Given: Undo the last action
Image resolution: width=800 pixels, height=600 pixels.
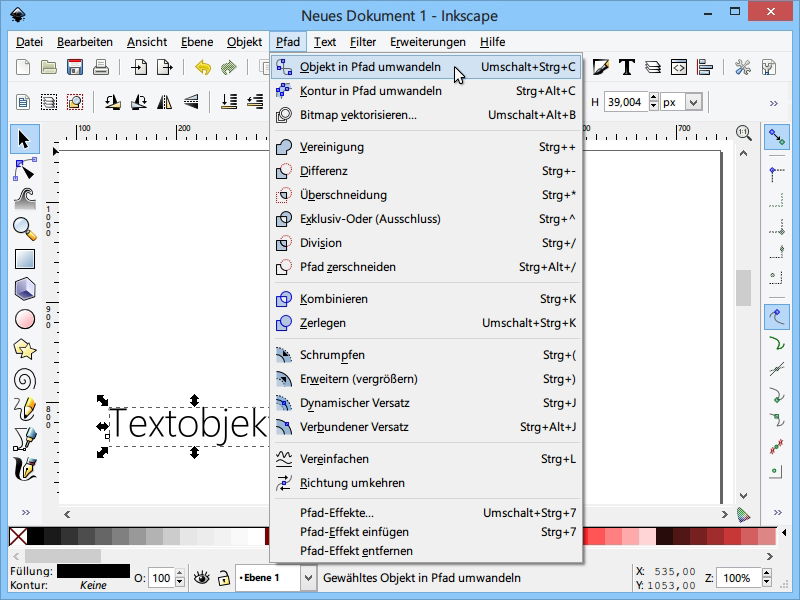Looking at the screenshot, I should [203, 67].
